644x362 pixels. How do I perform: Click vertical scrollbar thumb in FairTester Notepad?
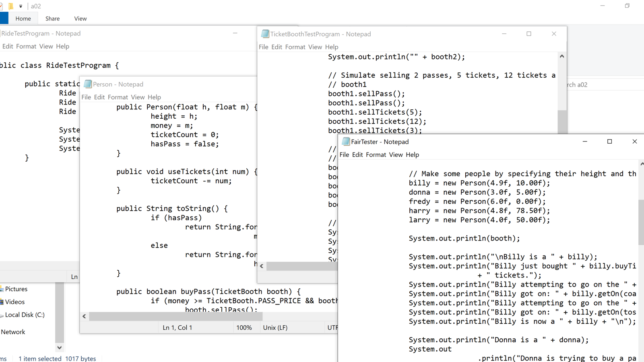641,222
